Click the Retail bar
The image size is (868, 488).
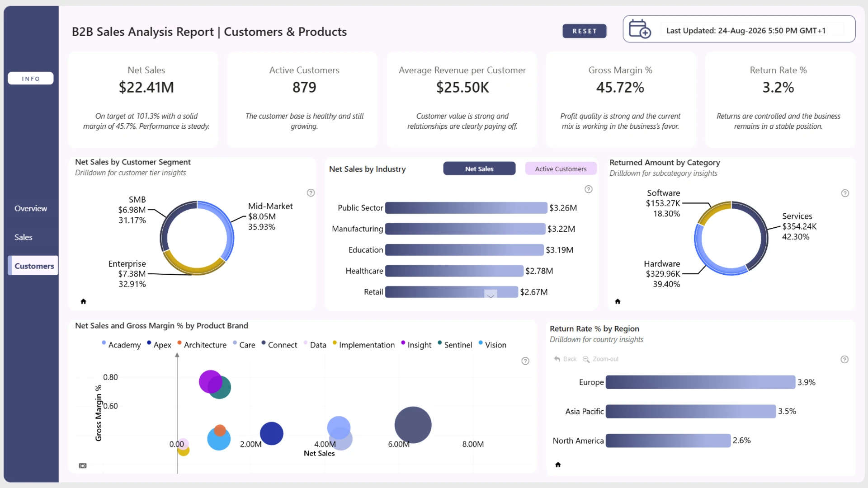pos(452,292)
